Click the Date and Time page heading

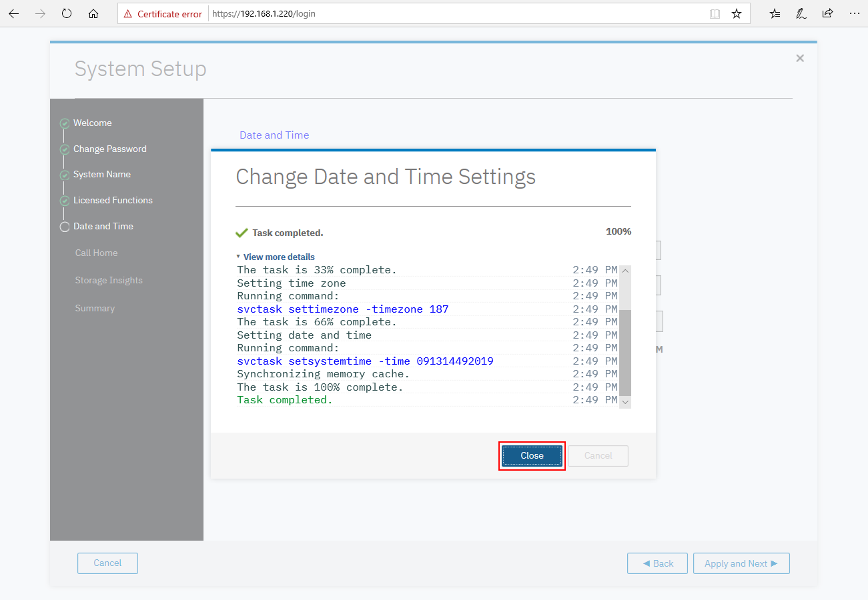(274, 135)
